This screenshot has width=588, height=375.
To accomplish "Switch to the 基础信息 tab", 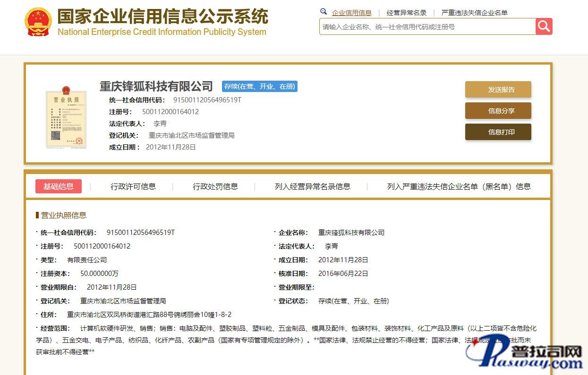I will (59, 186).
